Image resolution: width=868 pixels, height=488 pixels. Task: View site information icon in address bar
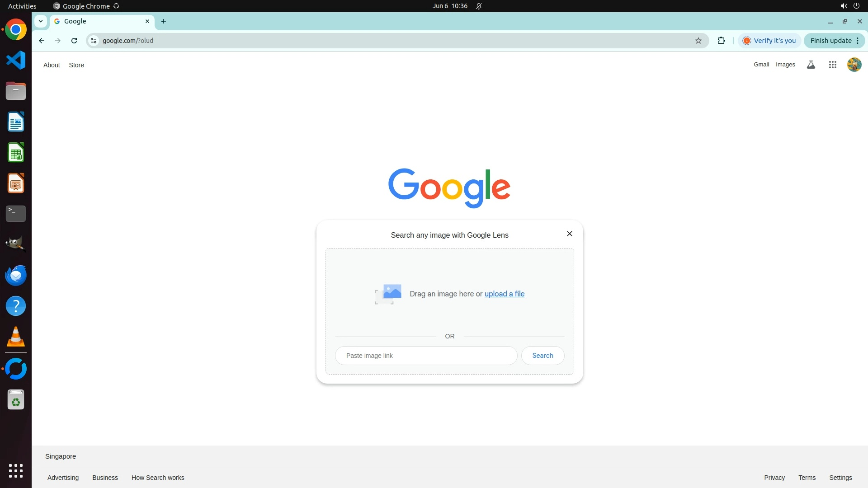pyautogui.click(x=94, y=41)
